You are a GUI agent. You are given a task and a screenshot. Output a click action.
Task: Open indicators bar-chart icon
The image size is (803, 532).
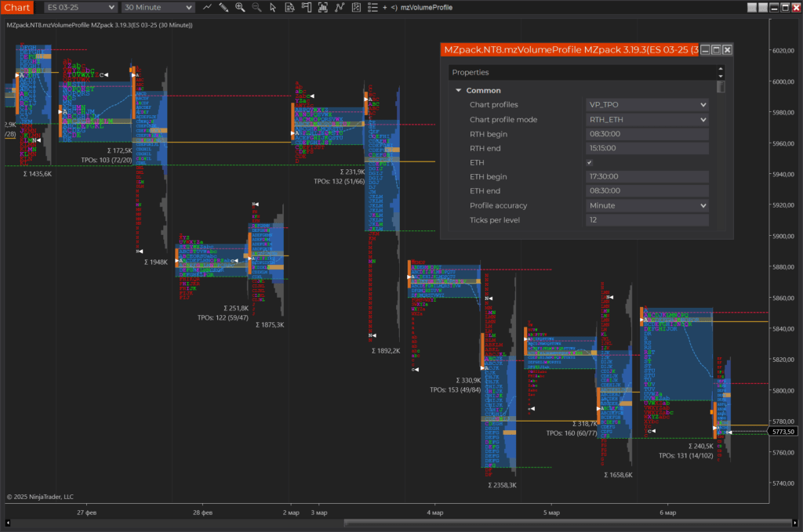323,7
